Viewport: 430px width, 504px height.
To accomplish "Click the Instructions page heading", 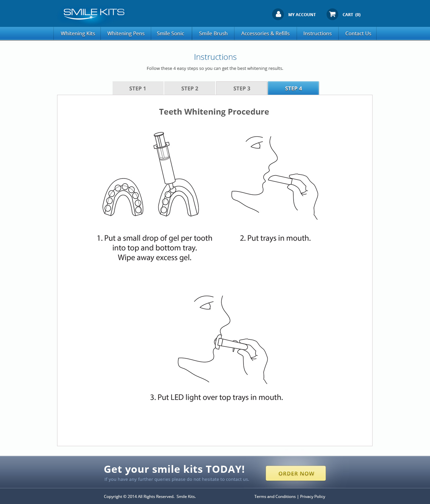I will 215,57.
